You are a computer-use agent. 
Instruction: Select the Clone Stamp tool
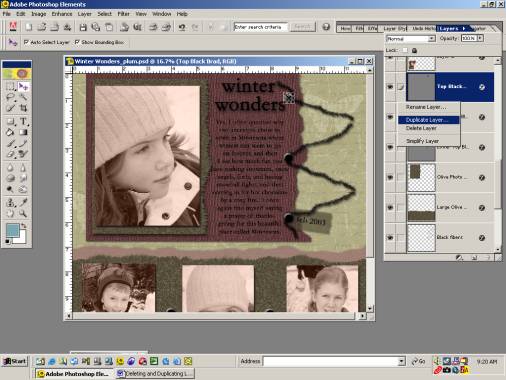[x=10, y=202]
